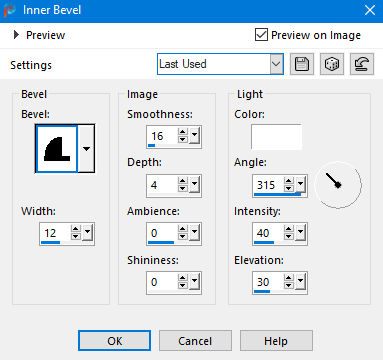Click the randomize parameters dice icon
Screen dimensions: 383x360
tap(332, 64)
